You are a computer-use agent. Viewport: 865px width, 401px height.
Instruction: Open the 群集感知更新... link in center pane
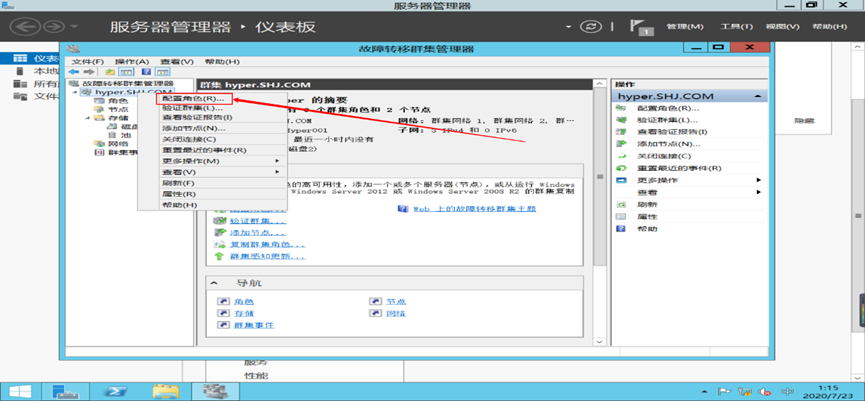pyautogui.click(x=268, y=256)
